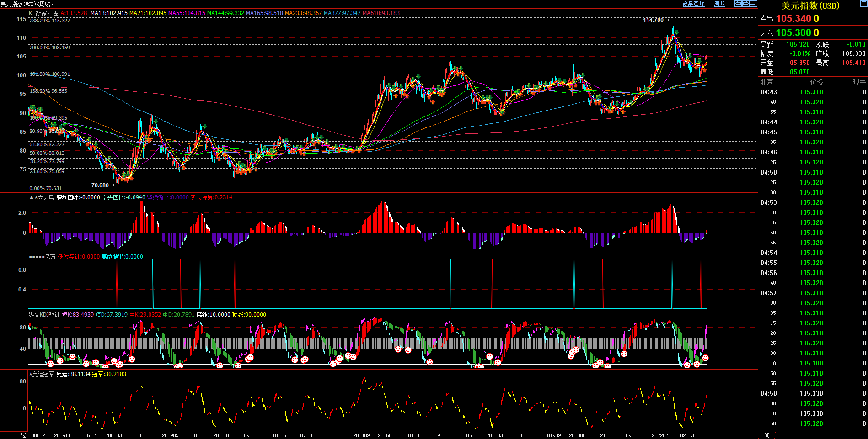This screenshot has width=868, height=439.
Task: Click the star before 奥运冠军 indicator
Action: click(x=31, y=374)
